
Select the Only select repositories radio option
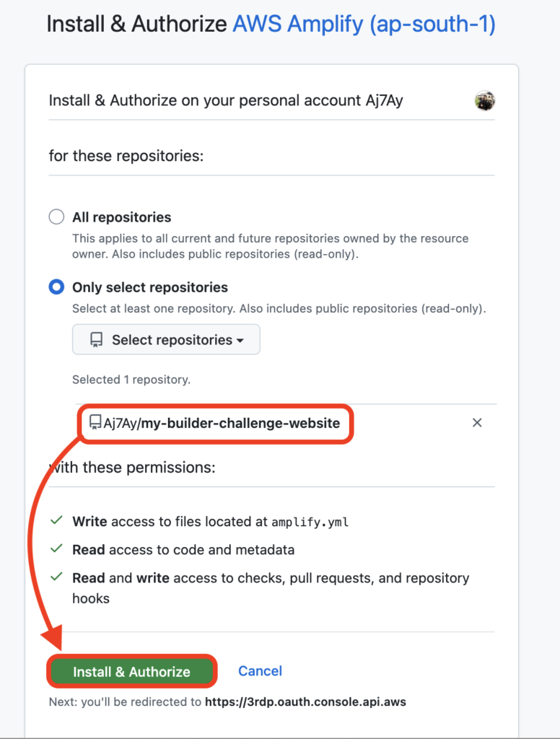(56, 287)
